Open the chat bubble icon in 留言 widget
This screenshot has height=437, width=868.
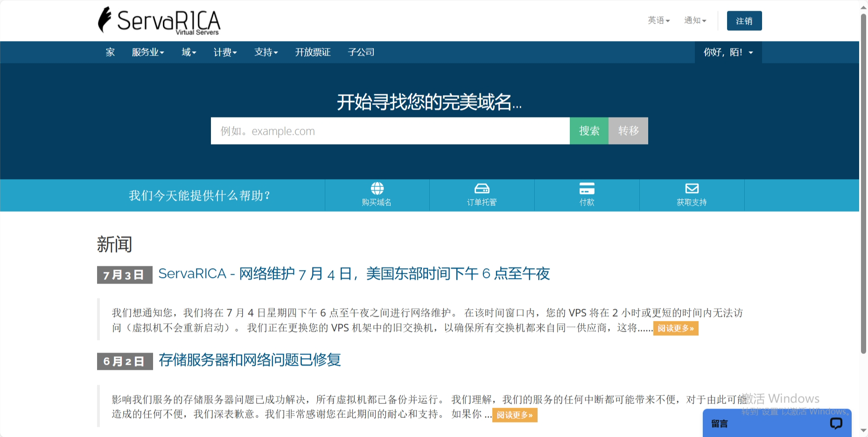pyautogui.click(x=836, y=423)
